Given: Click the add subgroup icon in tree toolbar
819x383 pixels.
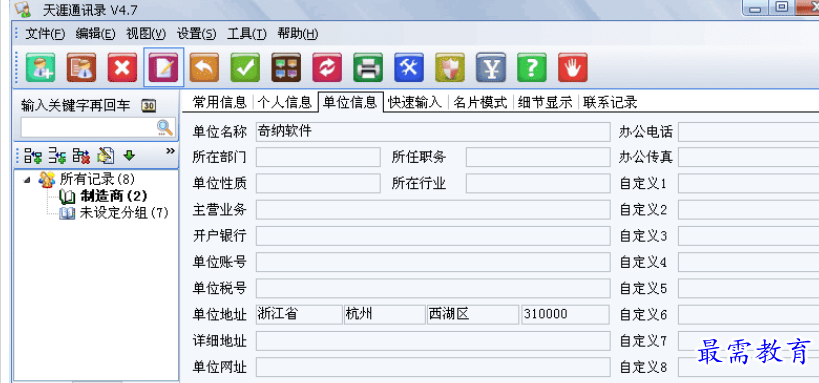Looking at the screenshot, I should coord(57,155).
